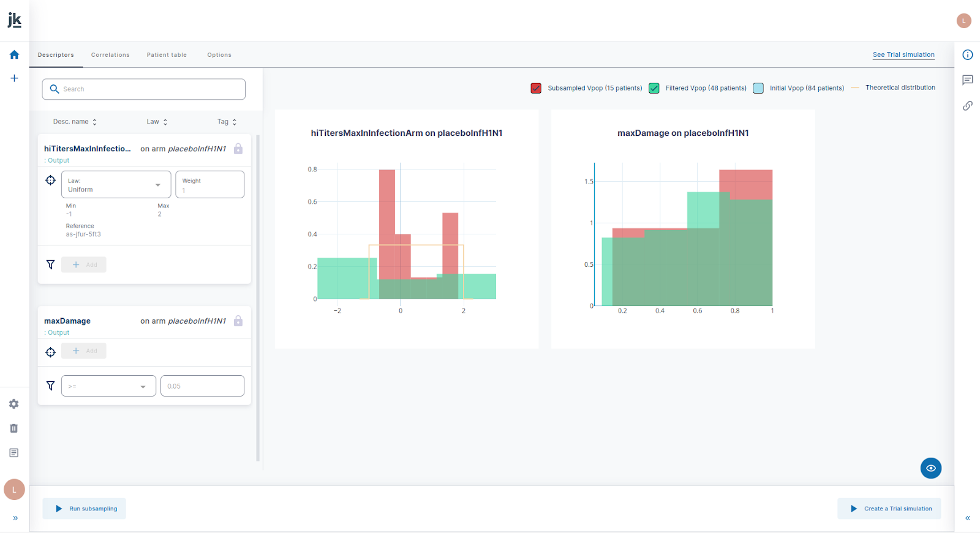Image resolution: width=980 pixels, height=533 pixels.
Task: Sort by Desc. name column
Action: [75, 122]
